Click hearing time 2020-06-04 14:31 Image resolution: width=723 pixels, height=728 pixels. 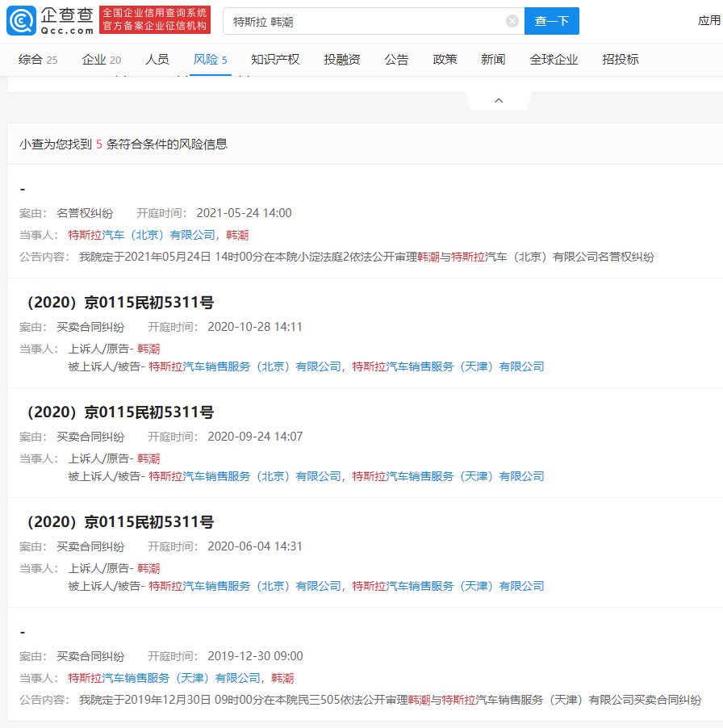click(x=255, y=546)
